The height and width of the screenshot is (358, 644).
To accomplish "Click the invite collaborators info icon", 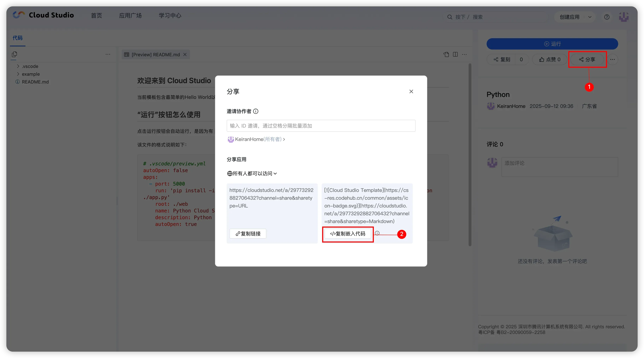I will (x=256, y=111).
